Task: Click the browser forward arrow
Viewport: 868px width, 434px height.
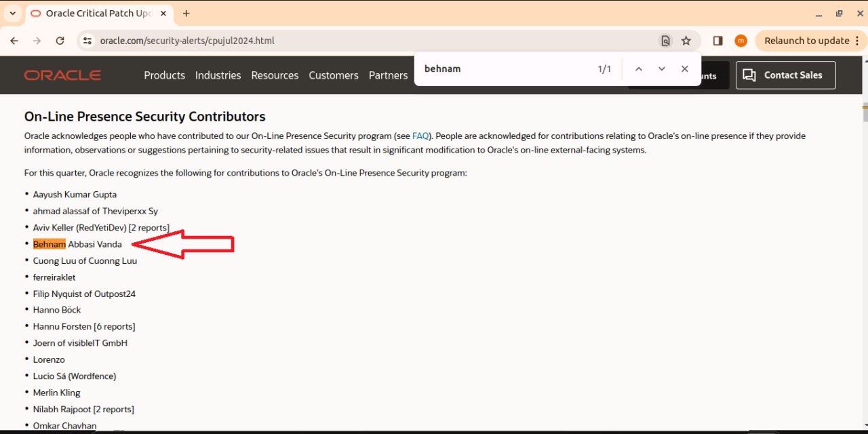Action: coord(37,41)
